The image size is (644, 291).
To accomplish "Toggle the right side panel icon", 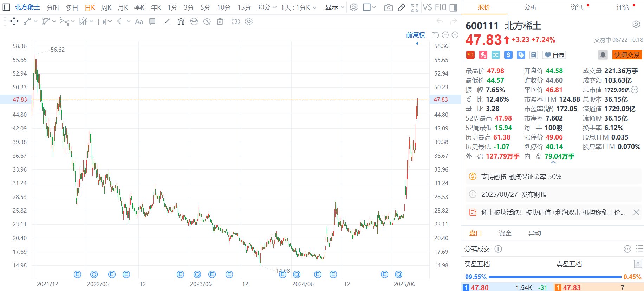I will click(x=453, y=7).
